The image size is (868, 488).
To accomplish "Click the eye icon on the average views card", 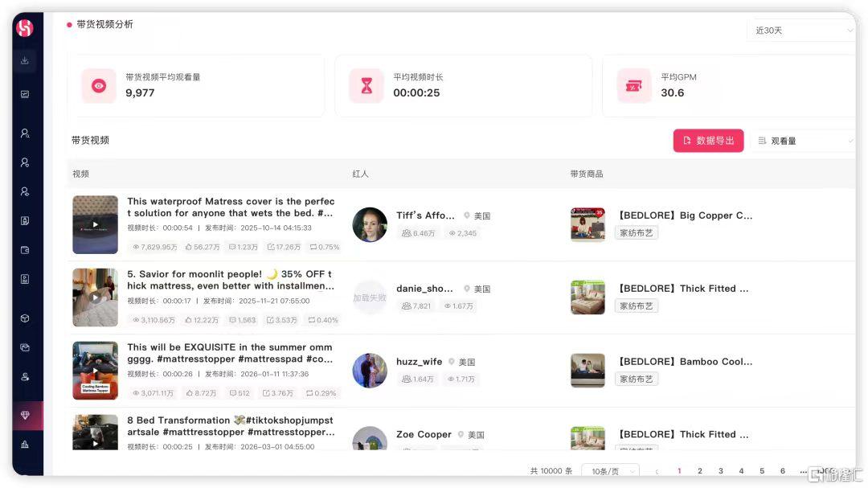I will tap(99, 86).
